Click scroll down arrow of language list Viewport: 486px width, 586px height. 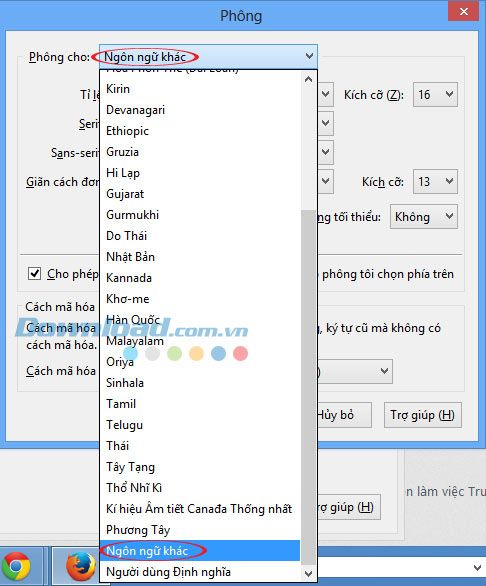pos(308,573)
